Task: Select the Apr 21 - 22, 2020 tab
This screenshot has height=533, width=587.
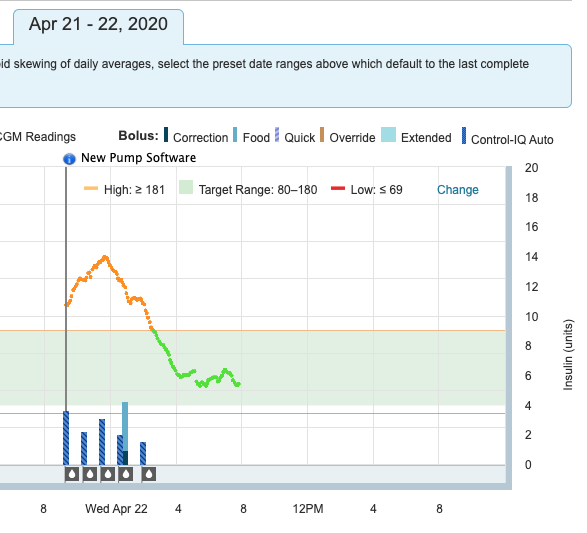Action: pos(98,26)
